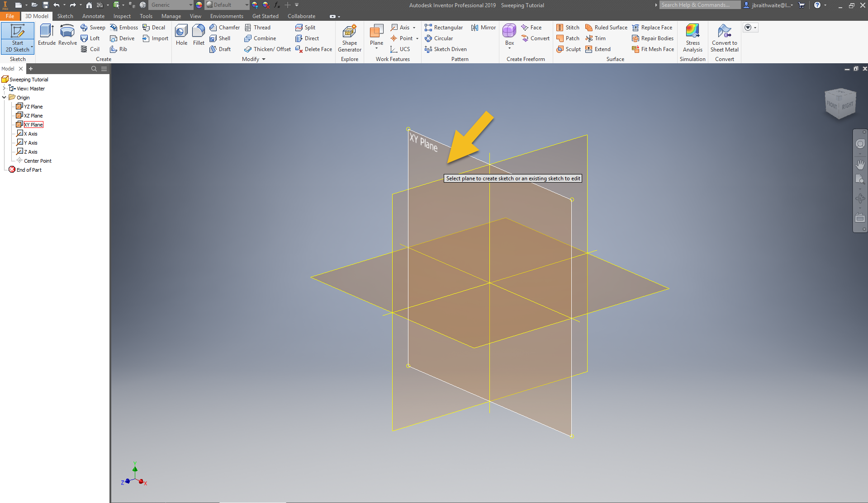Screen dimensions: 868x503
Task: Open the Shape Generator
Action: [x=349, y=38]
